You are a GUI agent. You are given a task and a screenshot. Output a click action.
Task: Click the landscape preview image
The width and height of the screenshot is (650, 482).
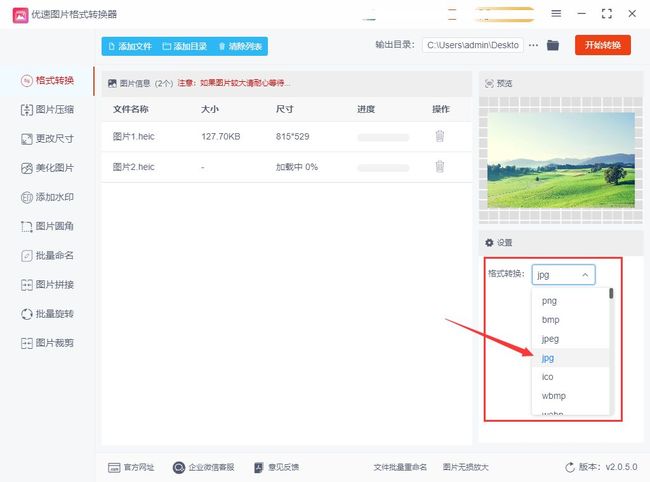(561, 160)
